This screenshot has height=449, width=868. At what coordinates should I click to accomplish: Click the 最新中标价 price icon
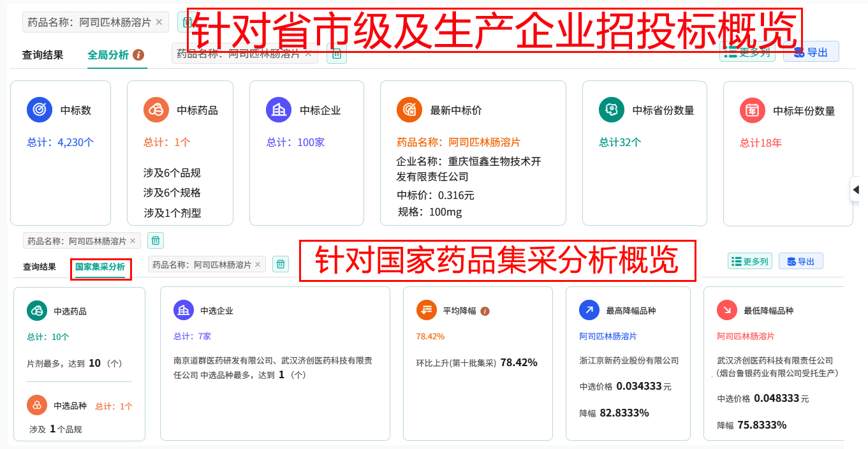409,110
